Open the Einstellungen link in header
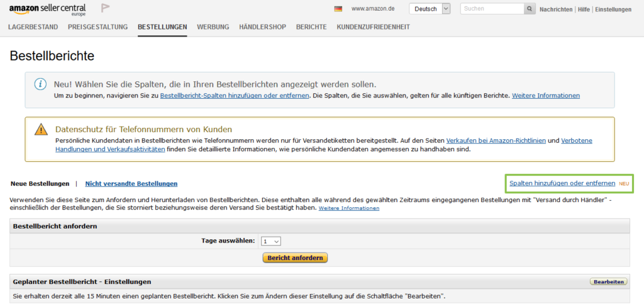 [613, 9]
